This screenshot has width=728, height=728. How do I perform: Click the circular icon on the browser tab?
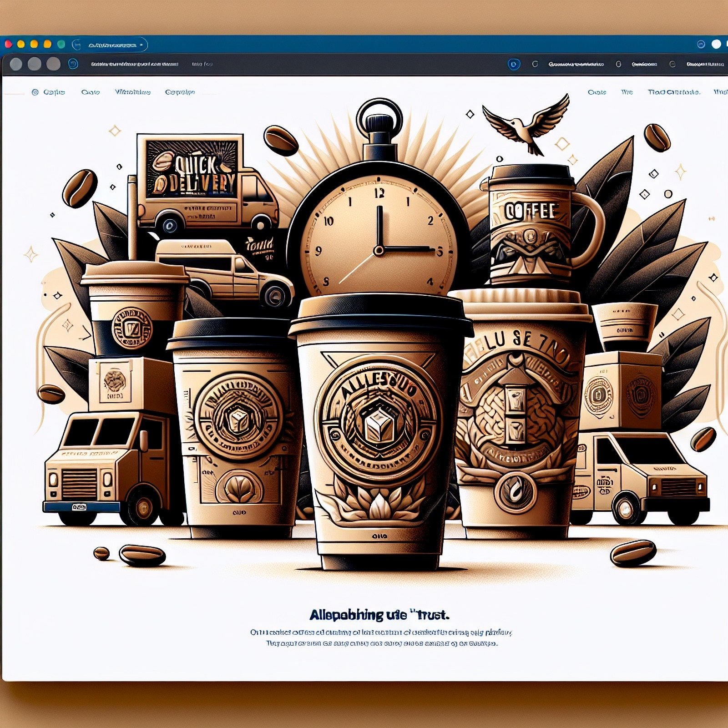(x=77, y=45)
